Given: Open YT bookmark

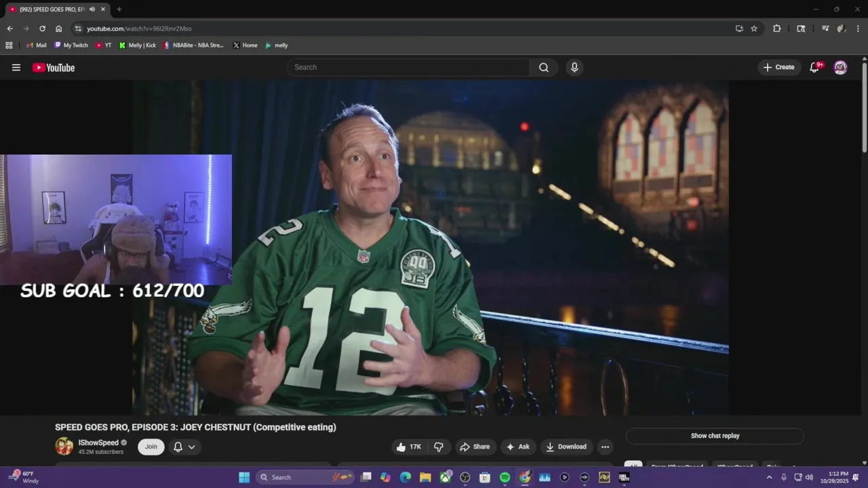Looking at the screenshot, I should click(104, 45).
